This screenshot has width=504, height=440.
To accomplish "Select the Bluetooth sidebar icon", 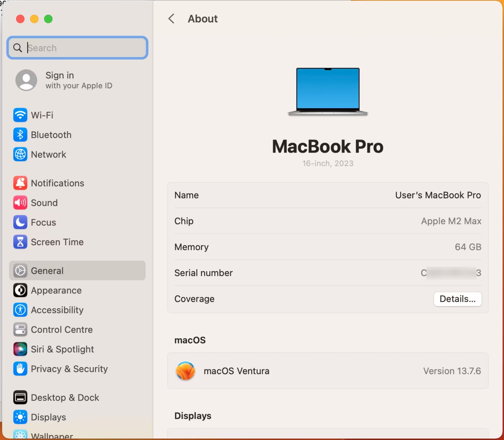I will [x=20, y=135].
